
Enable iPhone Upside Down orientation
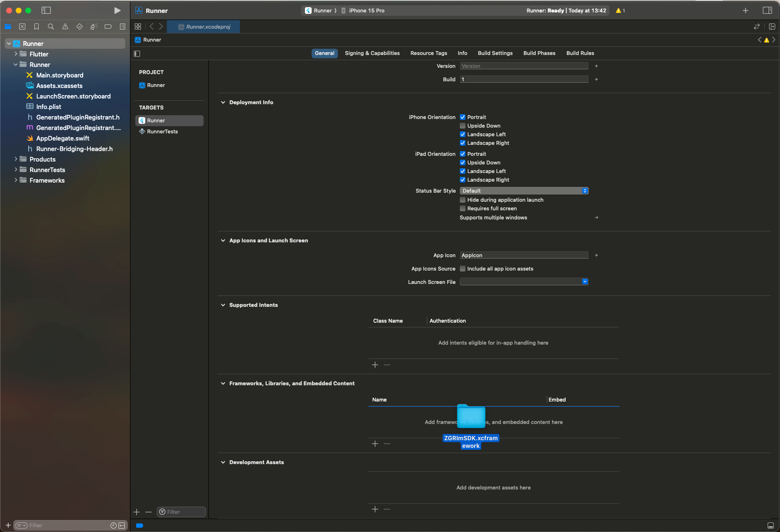point(463,126)
